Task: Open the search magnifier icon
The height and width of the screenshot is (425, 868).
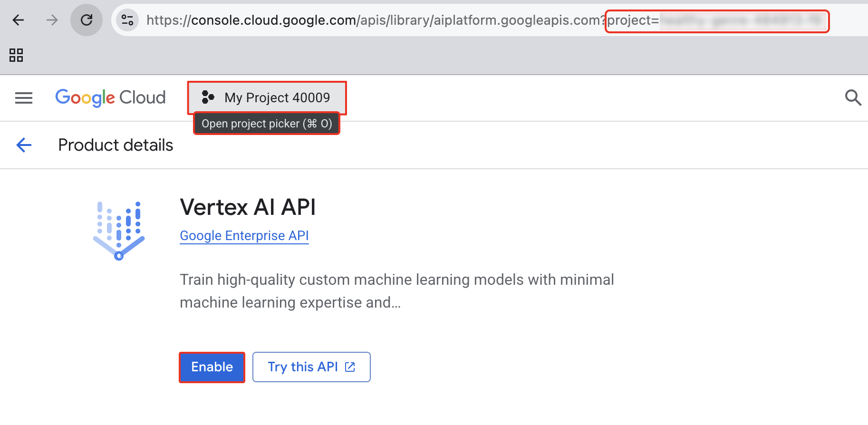Action: (x=853, y=98)
